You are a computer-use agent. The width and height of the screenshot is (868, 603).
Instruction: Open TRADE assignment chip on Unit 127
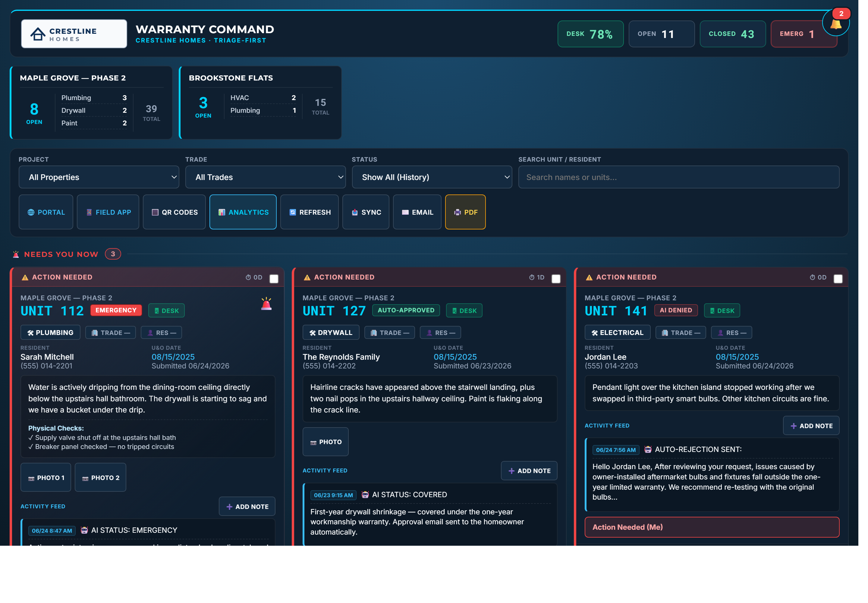[x=389, y=333]
